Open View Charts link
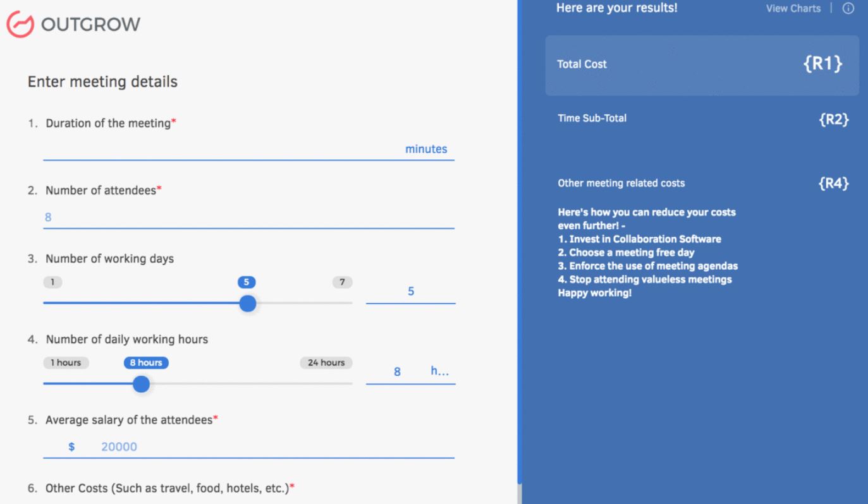The width and height of the screenshot is (868, 504). pos(793,9)
